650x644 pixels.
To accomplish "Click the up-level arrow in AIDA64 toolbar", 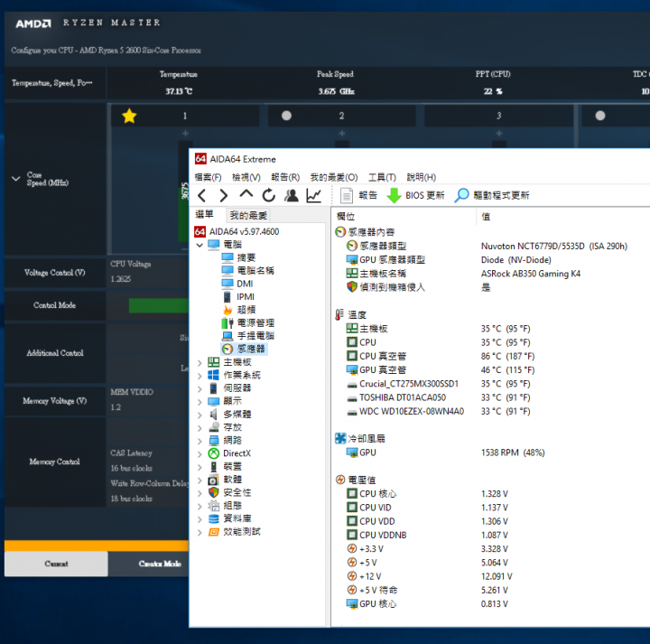I will tap(246, 194).
